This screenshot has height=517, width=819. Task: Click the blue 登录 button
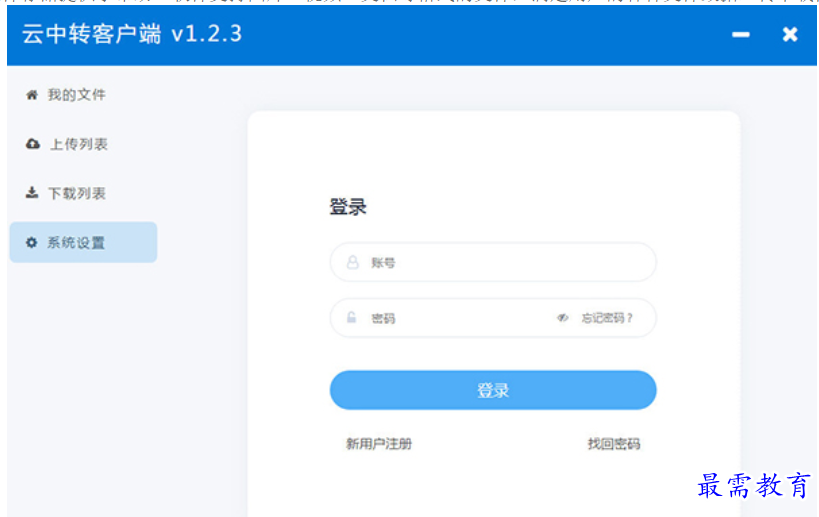493,390
